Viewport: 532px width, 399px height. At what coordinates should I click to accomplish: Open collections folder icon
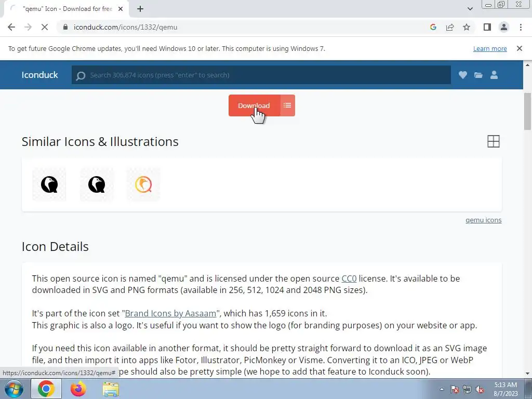click(x=478, y=75)
